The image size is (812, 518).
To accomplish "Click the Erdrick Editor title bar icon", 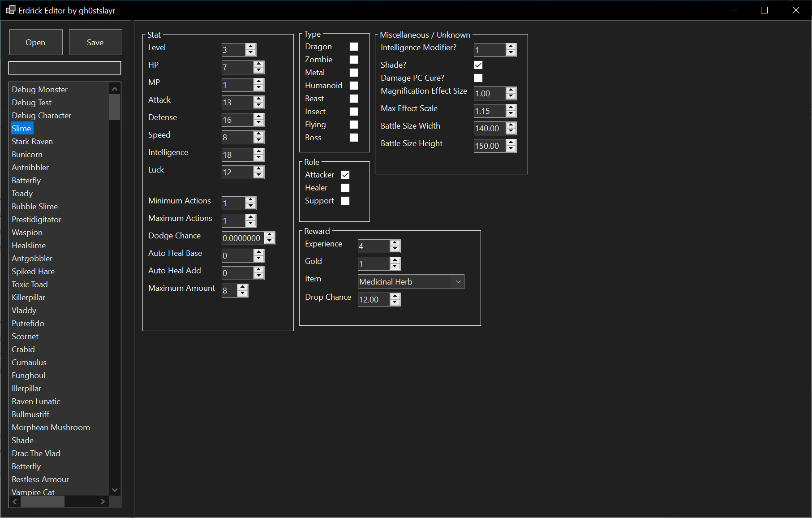I will tap(10, 9).
